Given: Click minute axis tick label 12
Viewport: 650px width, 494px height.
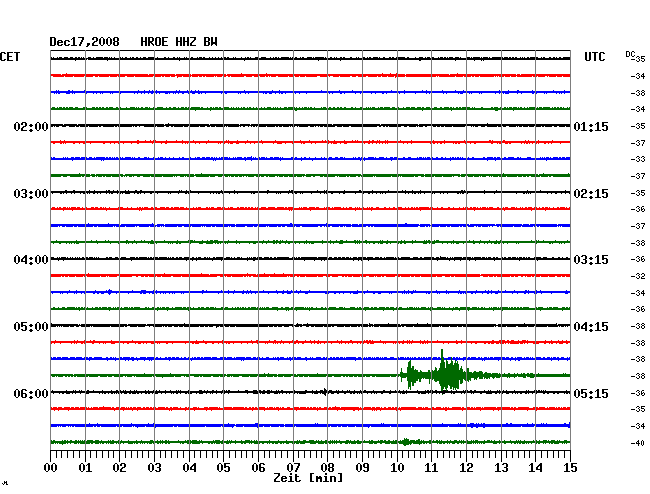Looking at the screenshot, I should pyautogui.click(x=466, y=467).
